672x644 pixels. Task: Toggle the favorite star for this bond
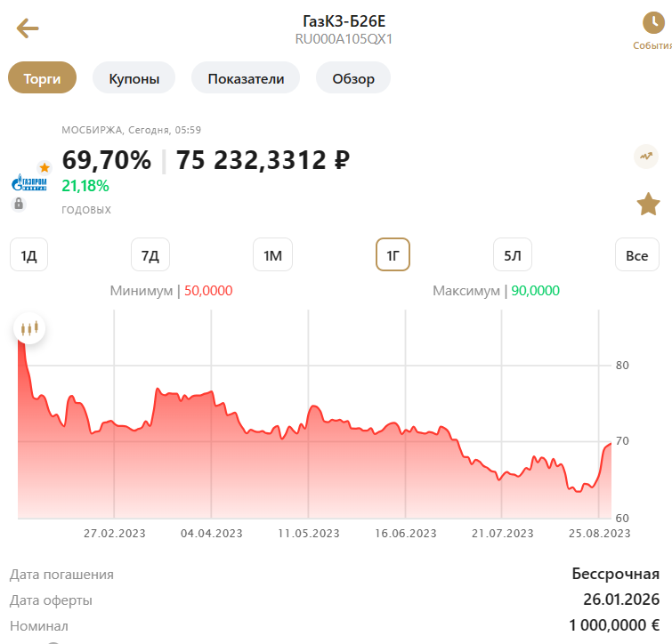tap(648, 205)
